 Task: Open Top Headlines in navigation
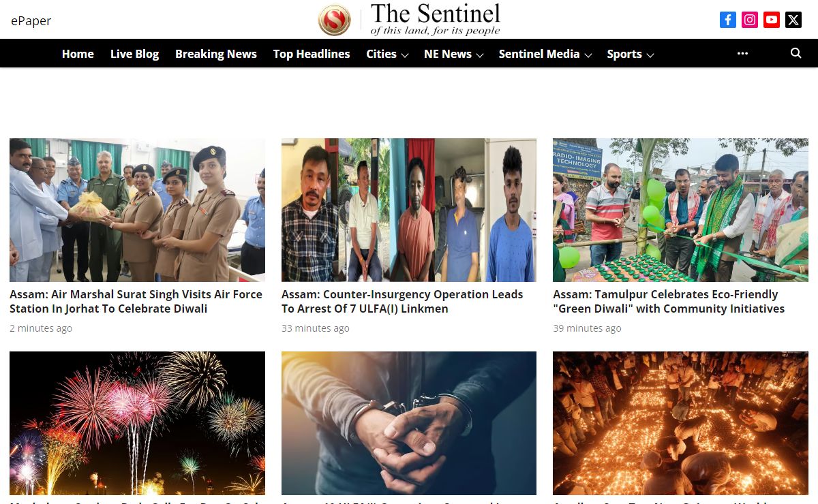[312, 54]
